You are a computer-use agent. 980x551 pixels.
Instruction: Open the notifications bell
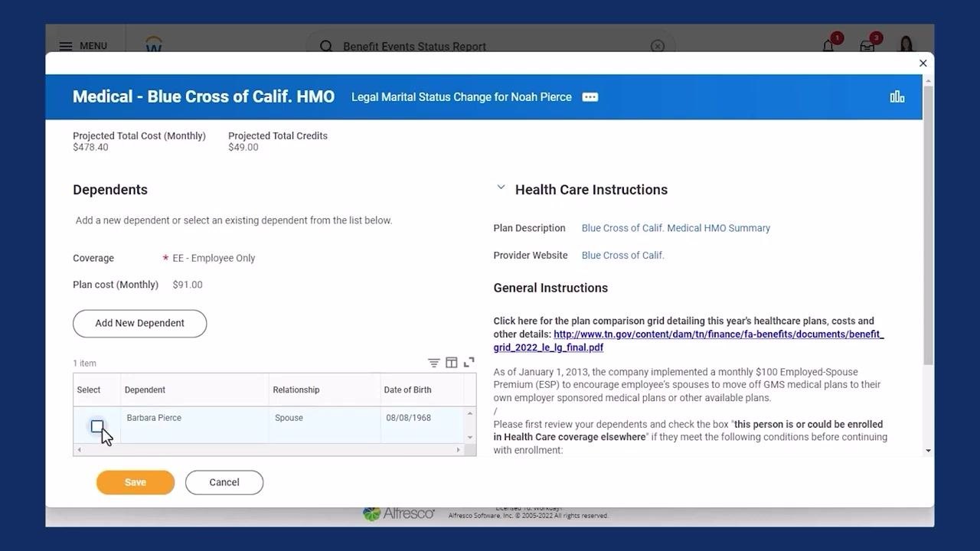[x=828, y=46]
